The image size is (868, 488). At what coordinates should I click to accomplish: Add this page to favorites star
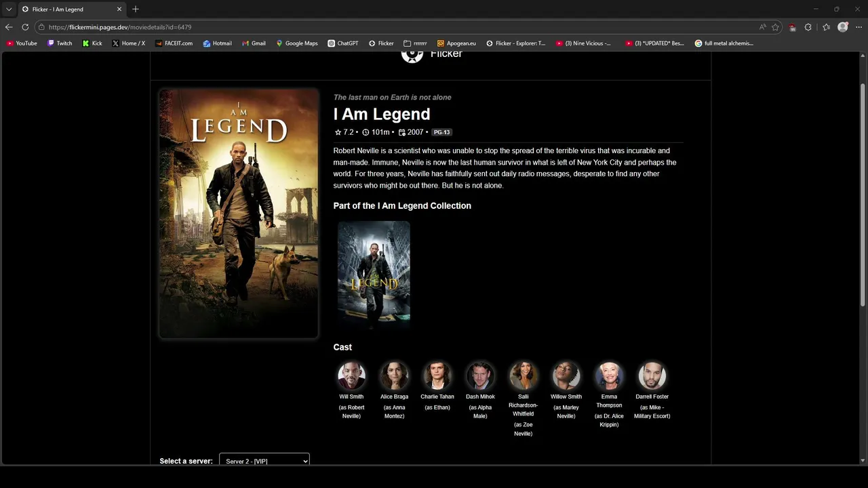[775, 27]
